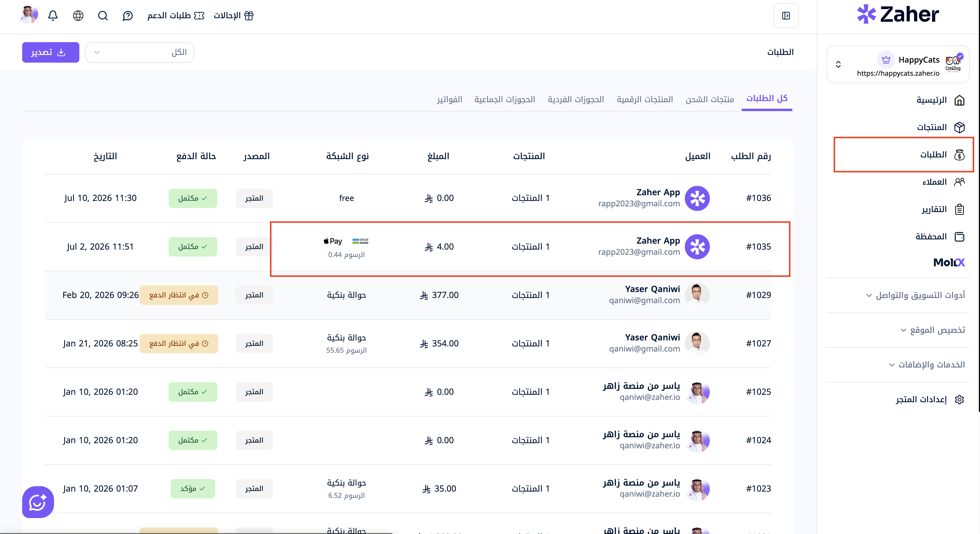
Task: Open order #1029
Action: click(758, 295)
